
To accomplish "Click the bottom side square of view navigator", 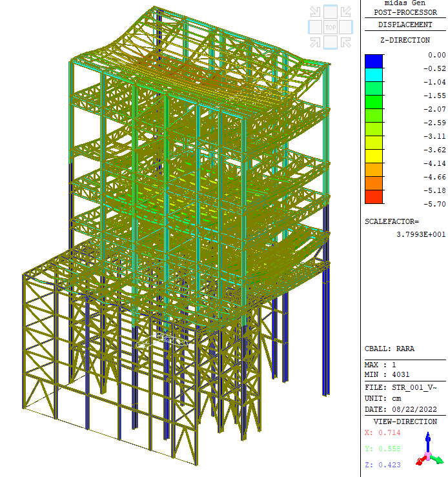I will point(331,43).
